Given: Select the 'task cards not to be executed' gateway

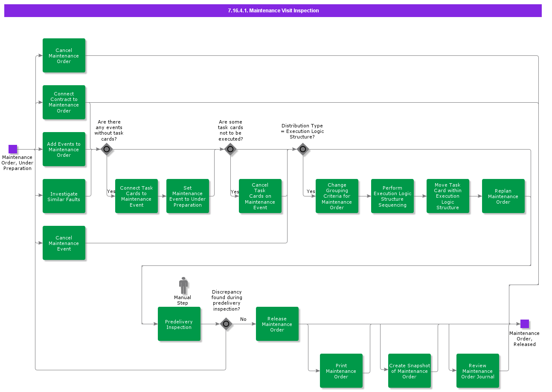Looking at the screenshot, I should pos(230,149).
